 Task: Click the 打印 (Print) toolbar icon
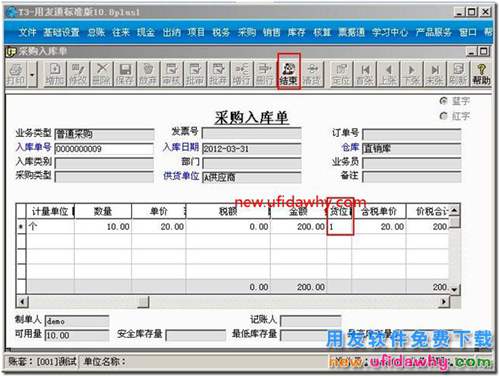click(16, 74)
